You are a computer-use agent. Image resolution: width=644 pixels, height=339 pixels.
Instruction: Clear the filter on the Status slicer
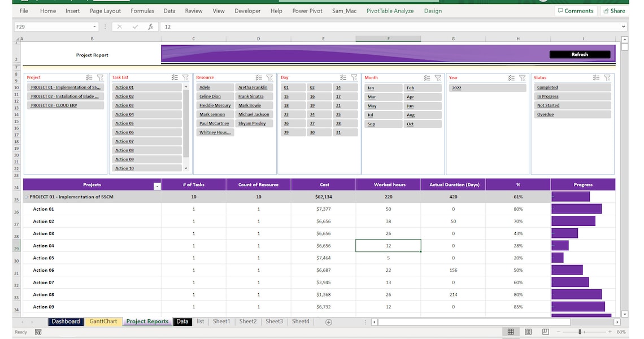[x=606, y=77]
